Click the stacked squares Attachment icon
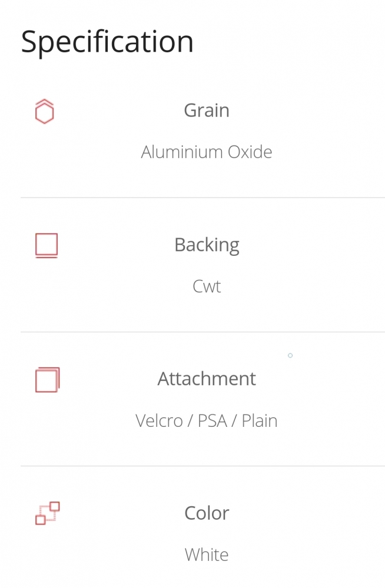 (47, 380)
